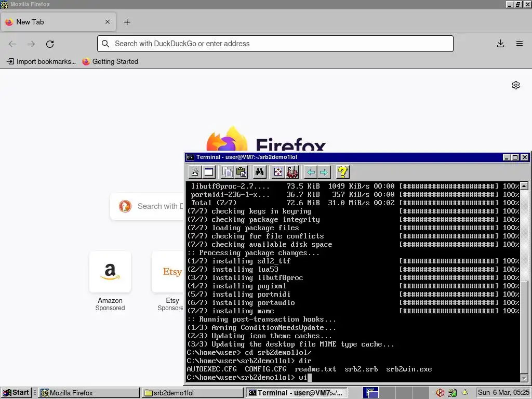Click the terminal scrollbar up arrow
Screen dimensions: 532x399
524,186
